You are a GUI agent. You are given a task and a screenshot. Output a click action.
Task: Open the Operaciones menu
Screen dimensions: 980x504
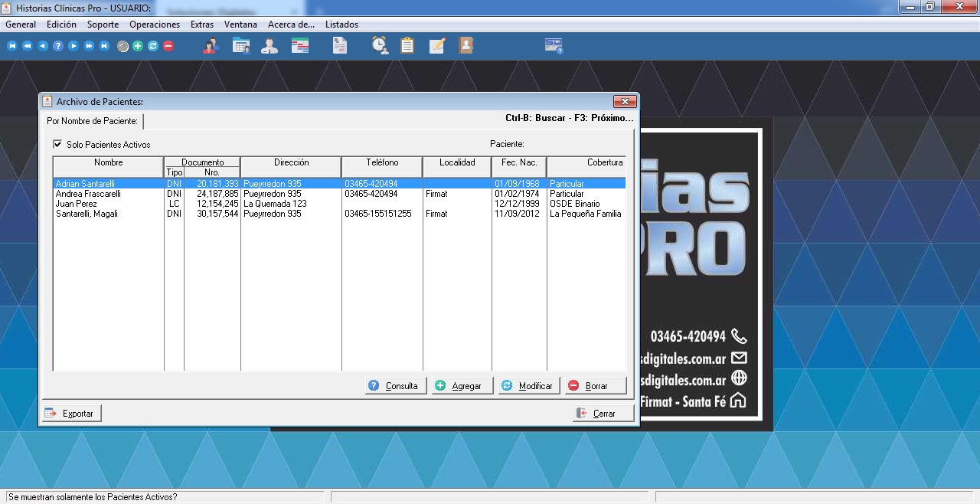pos(155,25)
